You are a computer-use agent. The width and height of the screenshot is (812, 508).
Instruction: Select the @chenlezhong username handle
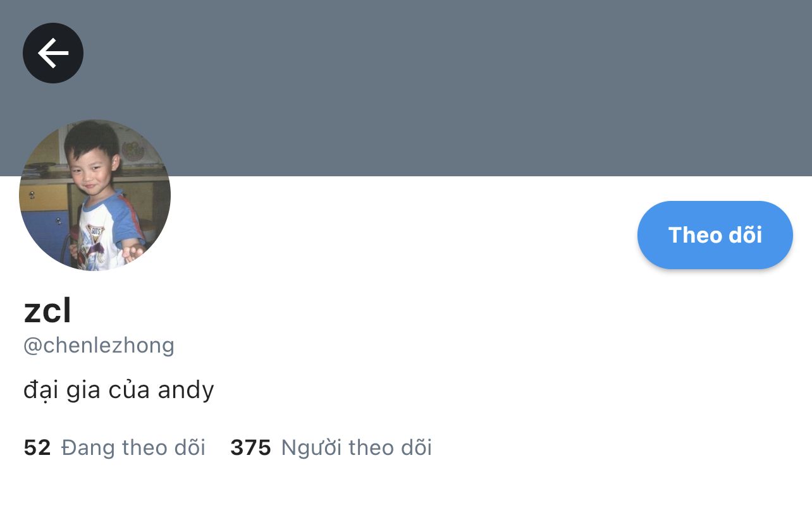tap(99, 346)
